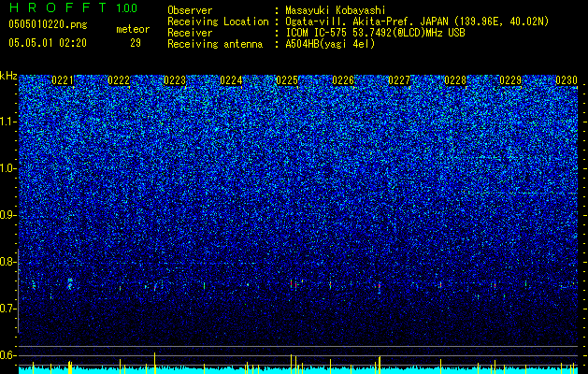Image resolution: width=588 pixels, height=374 pixels.
Task: Select the 0226 time marker
Action: [343, 80]
